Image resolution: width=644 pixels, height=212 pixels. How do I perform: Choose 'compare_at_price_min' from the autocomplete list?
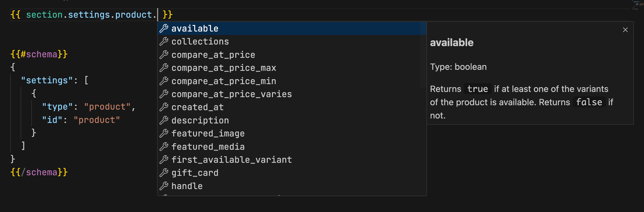coord(224,81)
